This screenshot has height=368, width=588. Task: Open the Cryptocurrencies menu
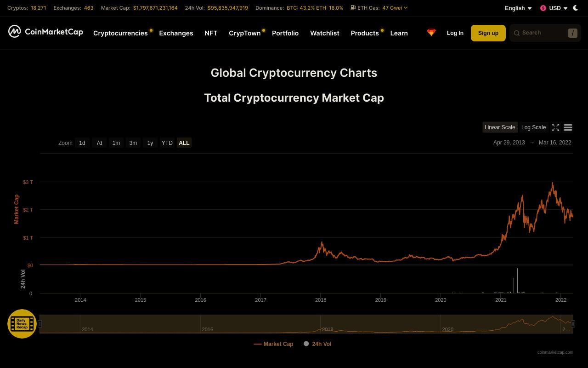click(x=120, y=33)
